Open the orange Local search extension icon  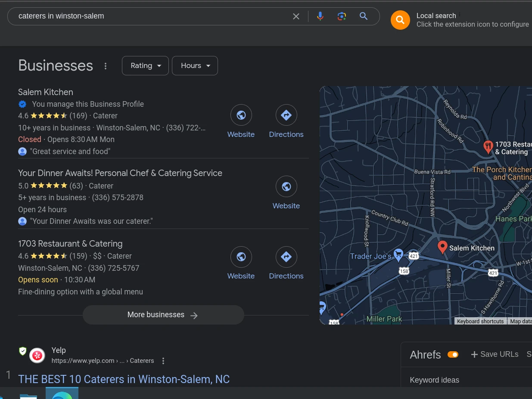click(400, 20)
